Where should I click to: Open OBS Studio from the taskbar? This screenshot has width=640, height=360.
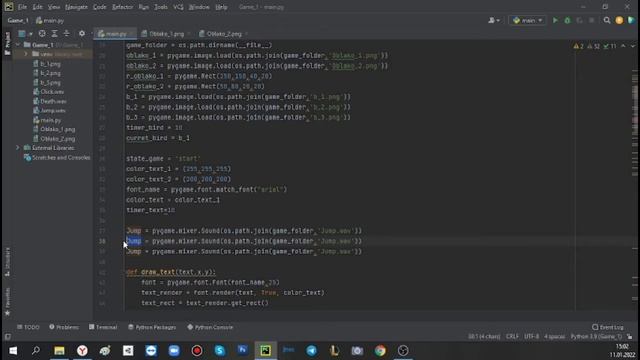click(403, 351)
